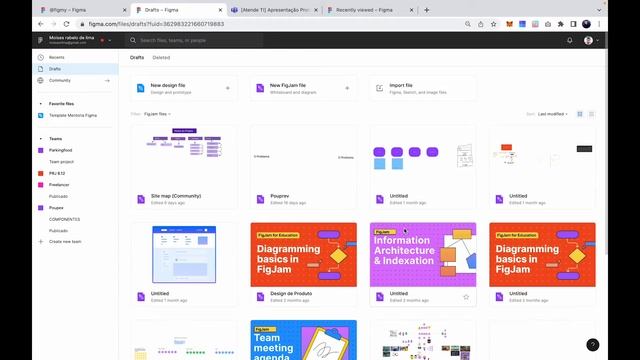The width and height of the screenshot is (640, 360).
Task: Open the extensions puzzle icon
Action: pyautogui.click(x=560, y=24)
